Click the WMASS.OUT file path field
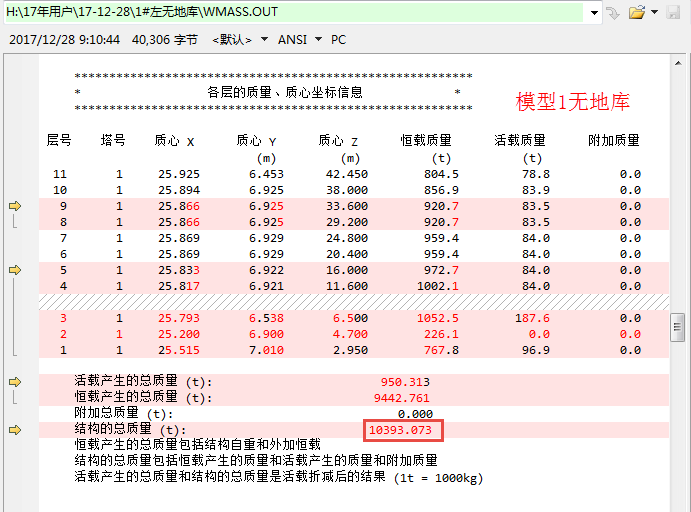This screenshot has height=512, width=691. (x=300, y=12)
